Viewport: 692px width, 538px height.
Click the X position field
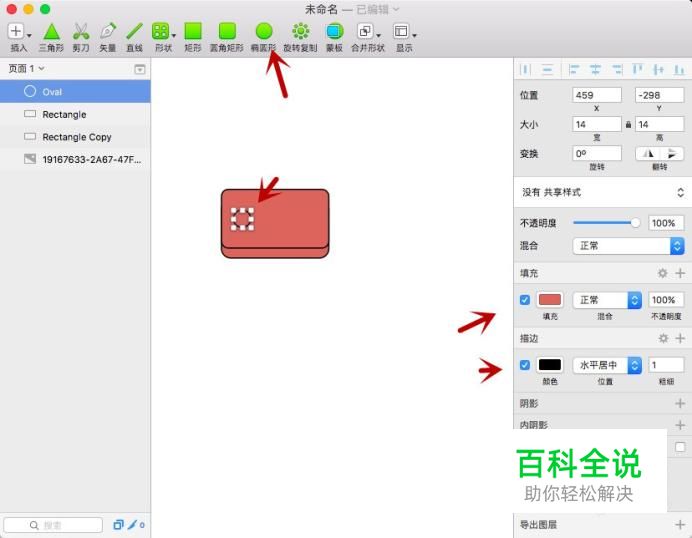point(597,95)
